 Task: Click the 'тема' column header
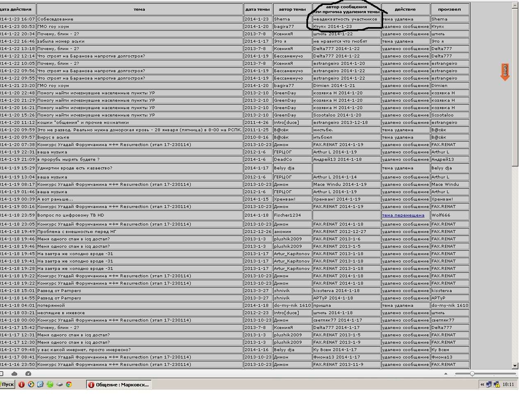tap(139, 9)
